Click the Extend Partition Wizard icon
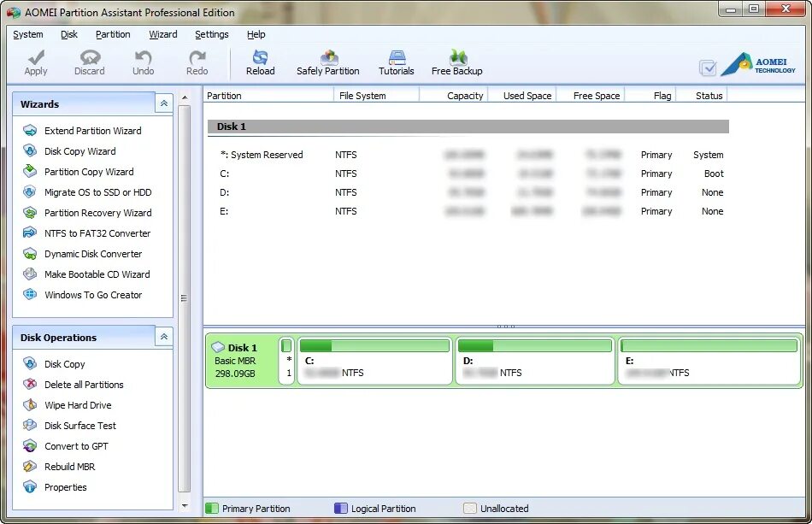Image resolution: width=812 pixels, height=524 pixels. pyautogui.click(x=30, y=131)
